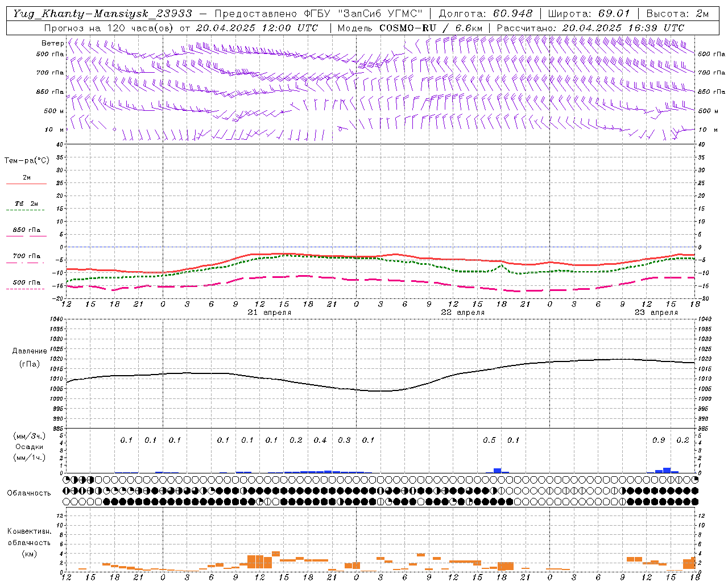Click the Тем-ра(°C) axis title
728x582 pixels.
(27, 161)
